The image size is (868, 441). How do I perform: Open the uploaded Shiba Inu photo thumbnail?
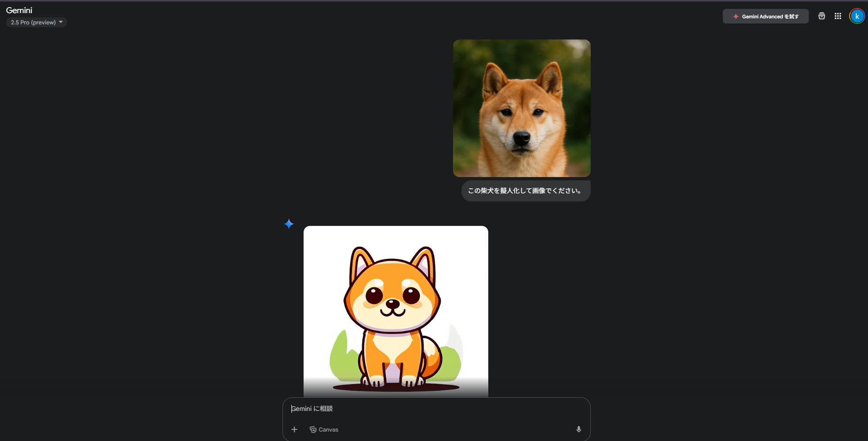tap(522, 108)
